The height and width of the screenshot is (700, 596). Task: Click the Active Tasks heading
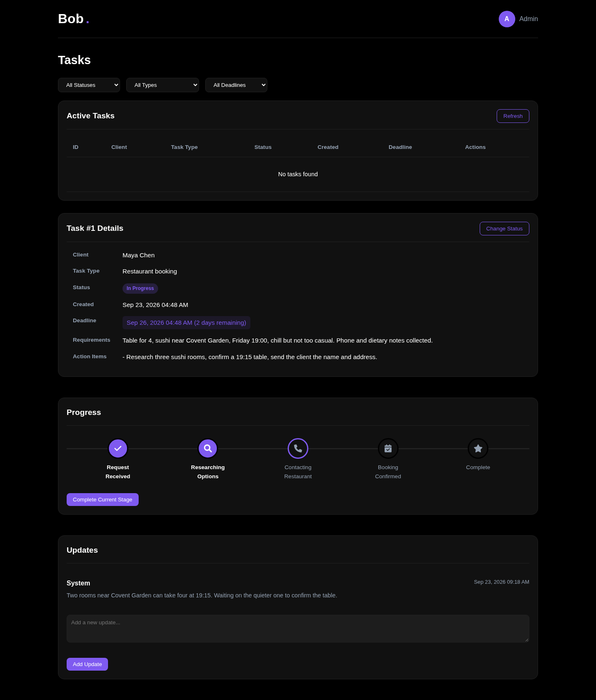point(91,116)
